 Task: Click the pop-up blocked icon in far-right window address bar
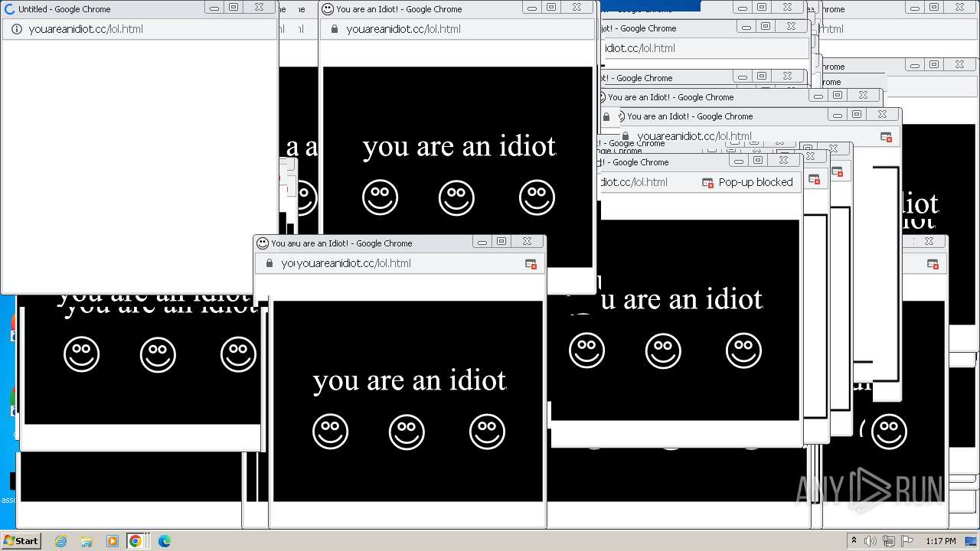click(933, 263)
